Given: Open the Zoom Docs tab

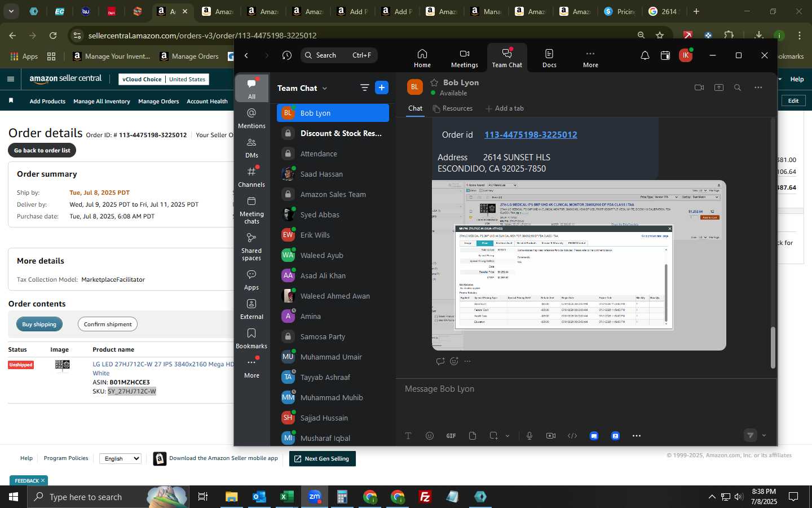Looking at the screenshot, I should click(x=549, y=58).
